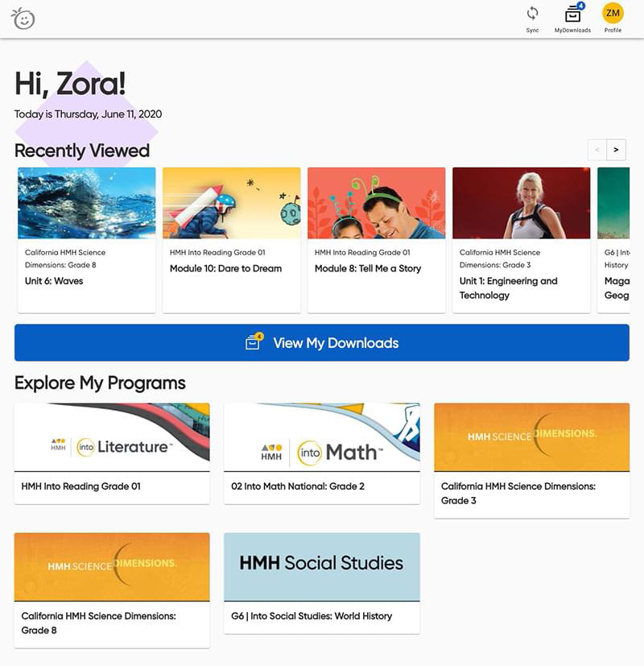Show previous Recently Viewed items
This screenshot has width=644, height=666.
[x=597, y=150]
